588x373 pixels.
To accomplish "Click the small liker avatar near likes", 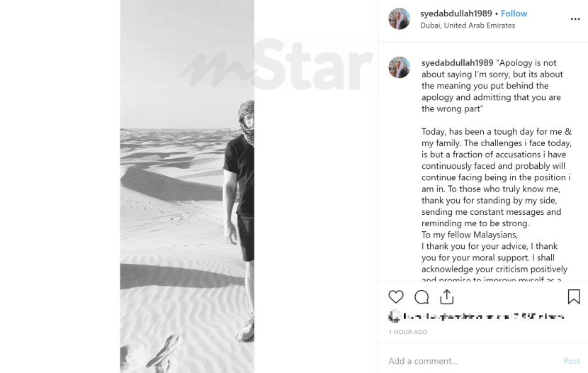I will [x=394, y=316].
